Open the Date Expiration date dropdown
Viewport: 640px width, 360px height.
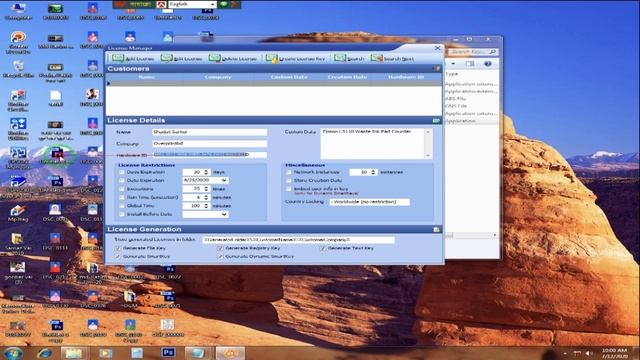tap(224, 180)
